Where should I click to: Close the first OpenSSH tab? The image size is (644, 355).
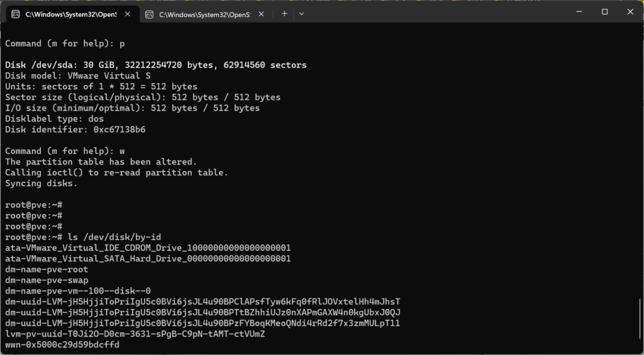127,14
